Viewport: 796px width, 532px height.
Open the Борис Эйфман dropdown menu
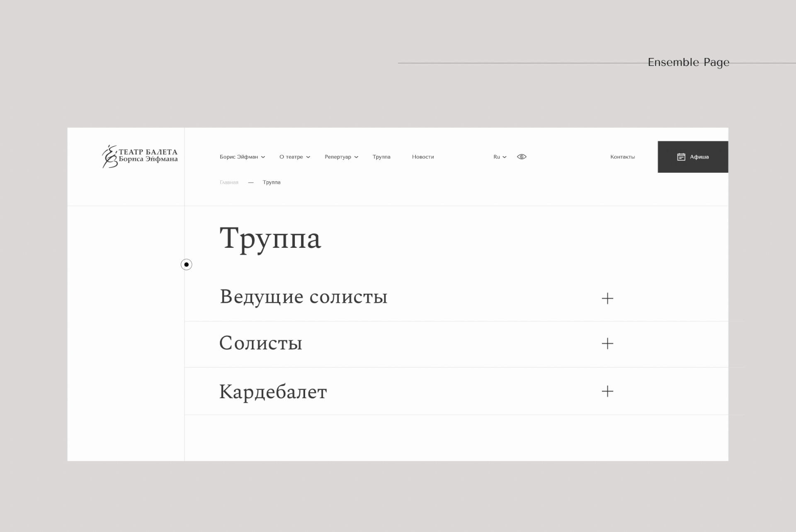tap(242, 157)
